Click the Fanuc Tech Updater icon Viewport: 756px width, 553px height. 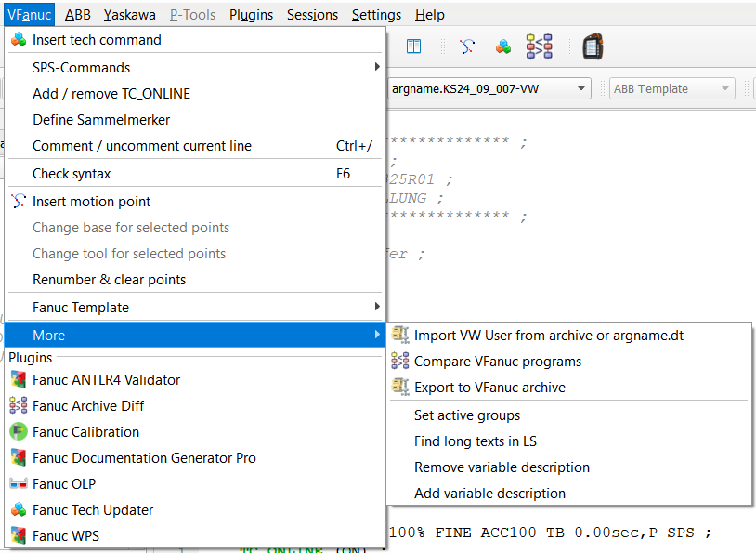tap(19, 510)
